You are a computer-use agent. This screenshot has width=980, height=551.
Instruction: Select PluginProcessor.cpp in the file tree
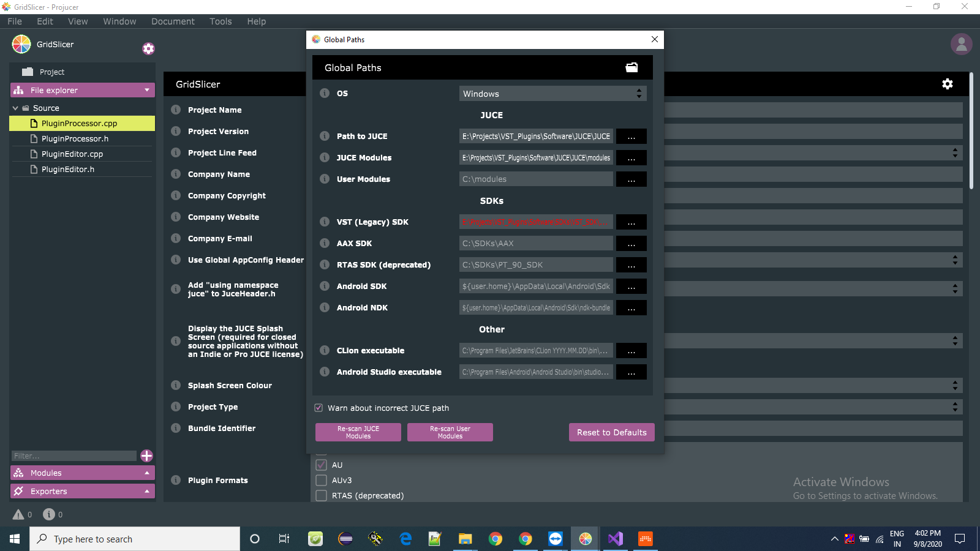click(x=82, y=123)
